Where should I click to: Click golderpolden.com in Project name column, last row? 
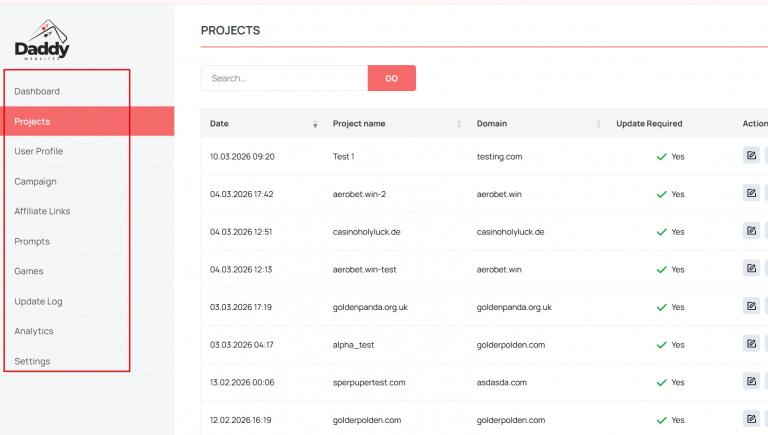367,420
